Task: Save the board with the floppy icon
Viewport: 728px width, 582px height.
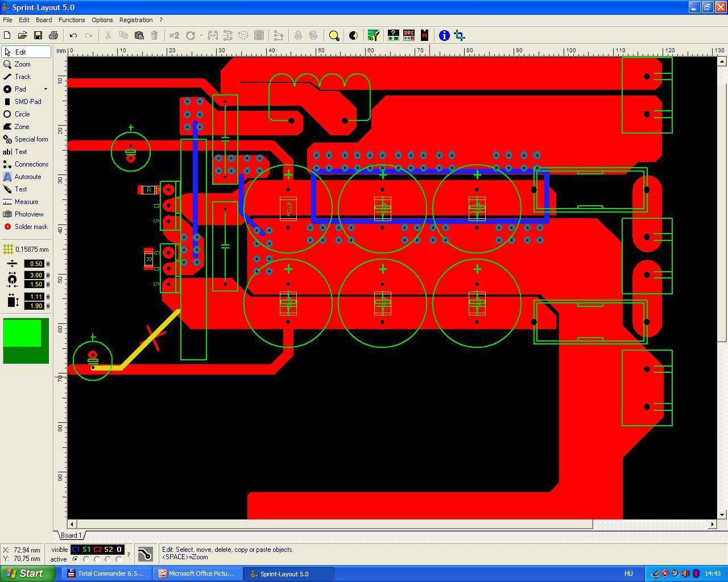Action: click(x=38, y=35)
